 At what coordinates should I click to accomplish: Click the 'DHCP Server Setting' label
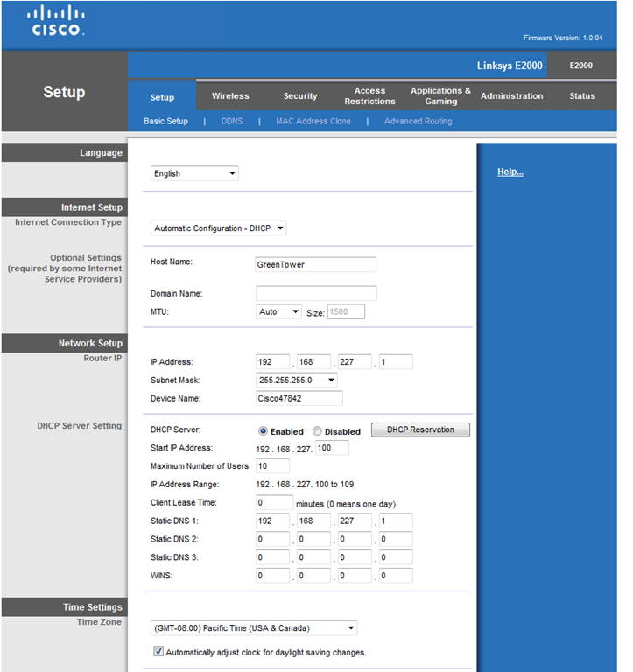80,425
